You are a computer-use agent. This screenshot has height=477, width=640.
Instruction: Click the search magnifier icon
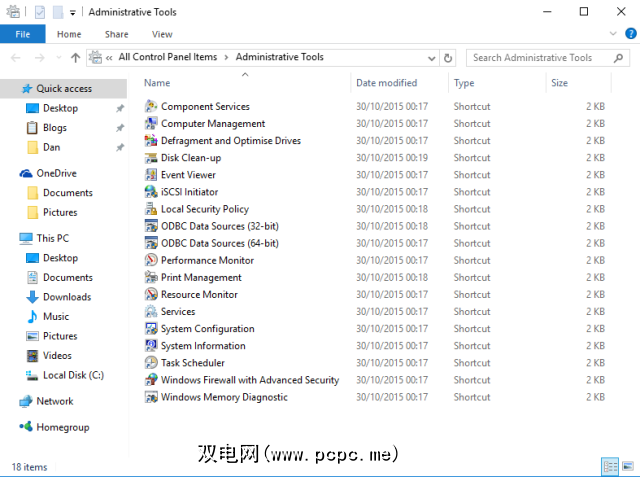618,58
